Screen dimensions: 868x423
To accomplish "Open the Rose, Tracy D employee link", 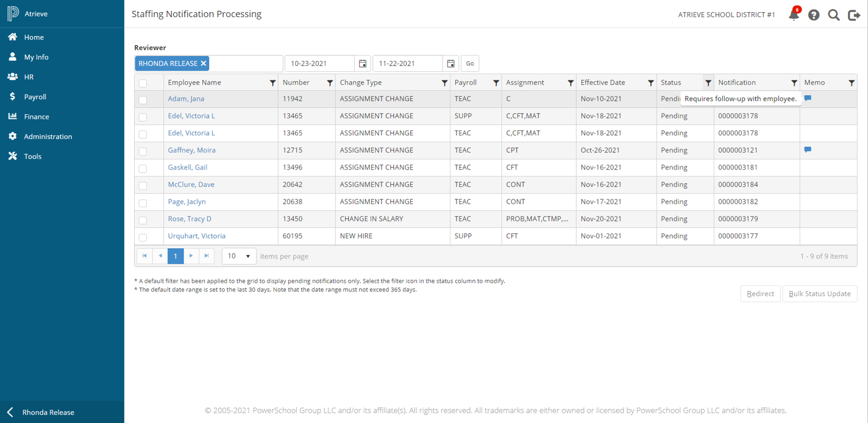I will tap(190, 219).
